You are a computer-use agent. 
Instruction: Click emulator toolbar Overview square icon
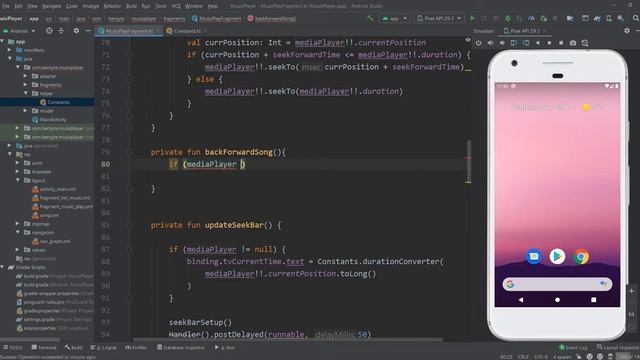tap(561, 43)
